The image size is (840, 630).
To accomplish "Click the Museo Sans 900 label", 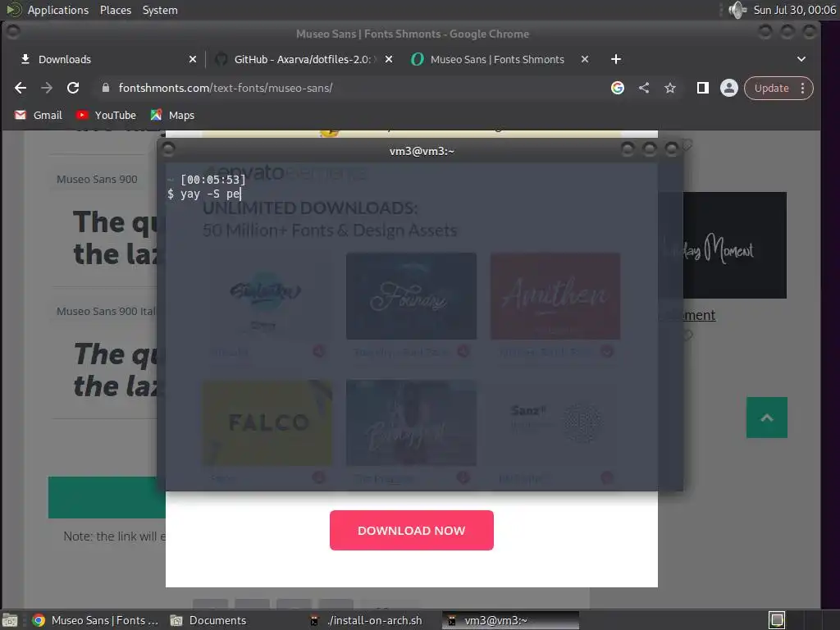I will click(97, 179).
